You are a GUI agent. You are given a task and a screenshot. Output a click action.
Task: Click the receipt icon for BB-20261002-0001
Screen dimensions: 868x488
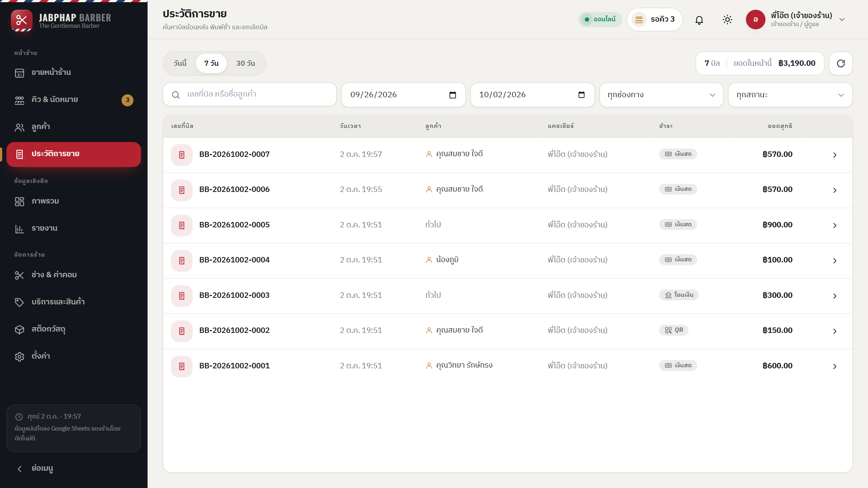click(x=182, y=367)
